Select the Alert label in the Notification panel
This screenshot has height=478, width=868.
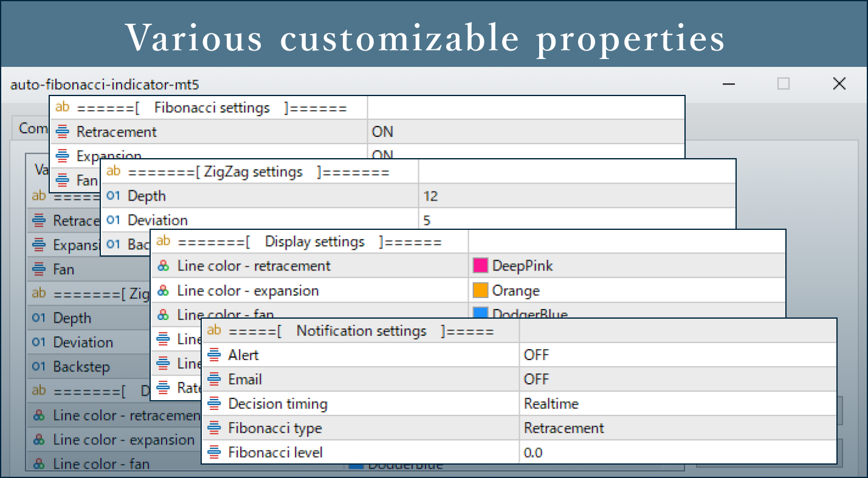click(243, 355)
